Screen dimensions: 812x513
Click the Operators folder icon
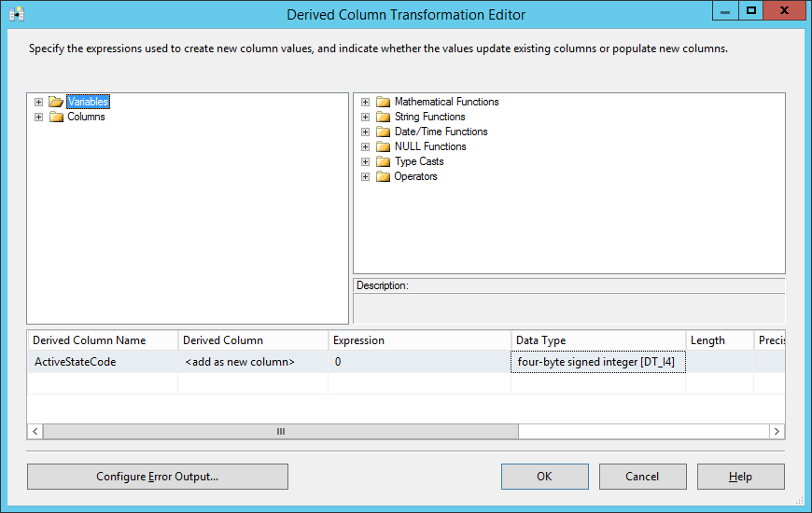384,177
